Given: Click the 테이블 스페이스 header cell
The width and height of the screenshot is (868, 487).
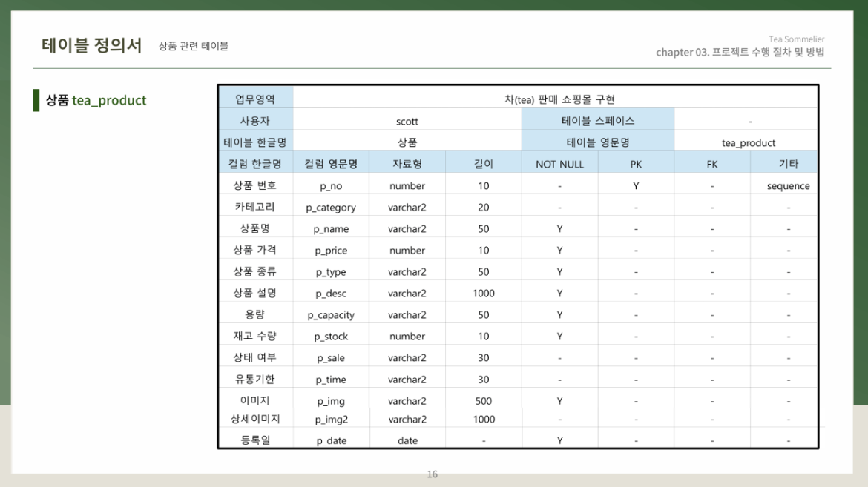Looking at the screenshot, I should tap(598, 121).
